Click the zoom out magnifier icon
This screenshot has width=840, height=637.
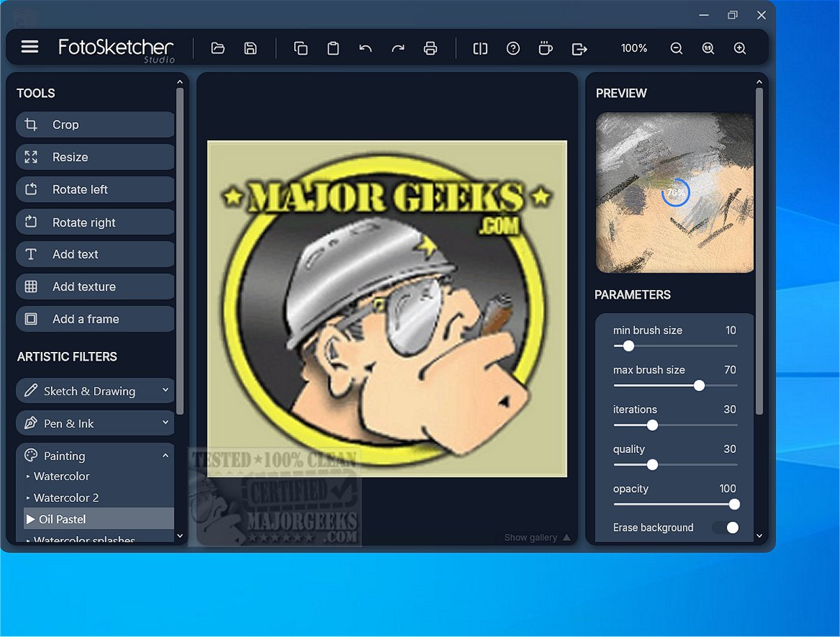[676, 48]
